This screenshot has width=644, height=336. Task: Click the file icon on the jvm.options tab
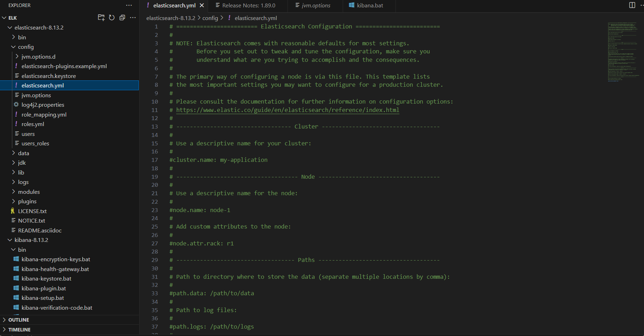(x=297, y=5)
